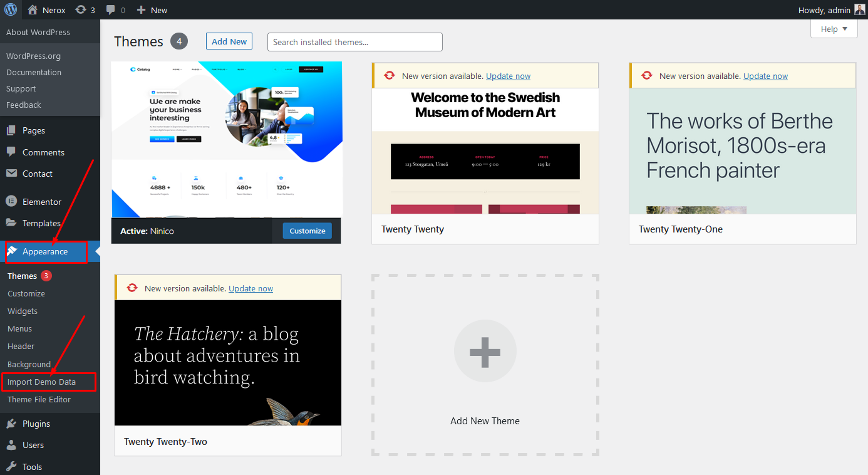This screenshot has height=475, width=868.
Task: Open the updates icon in admin bar
Action: click(x=81, y=10)
